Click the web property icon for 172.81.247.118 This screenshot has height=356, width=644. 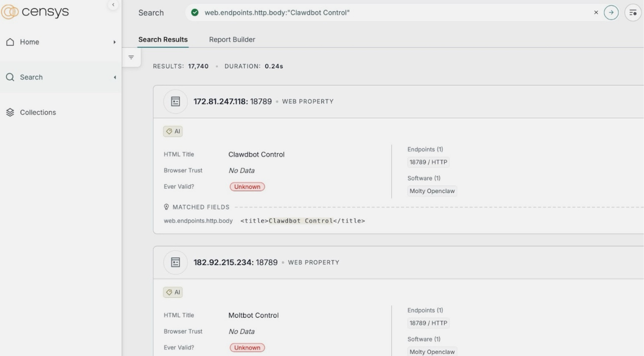[175, 102]
